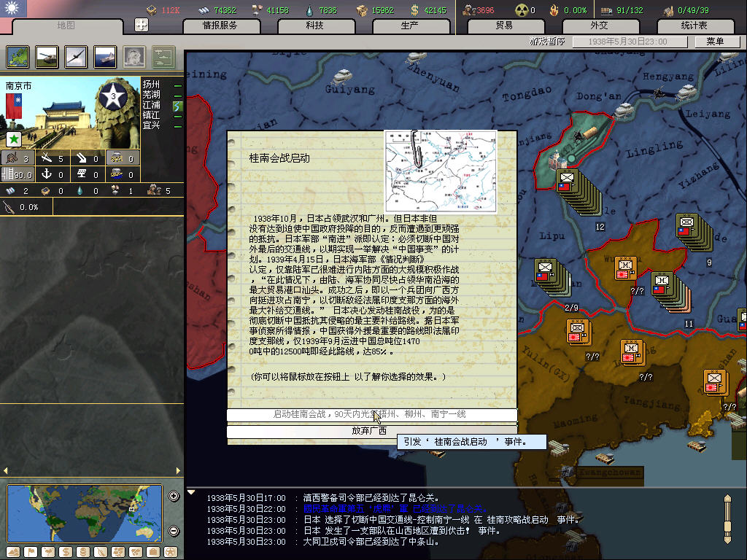
Task: Switch to victory points star map mode
Action: 171,552
